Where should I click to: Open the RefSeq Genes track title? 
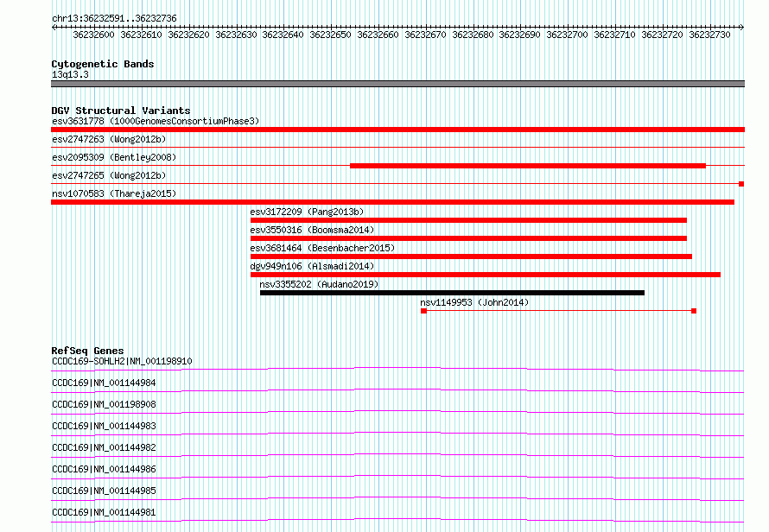coord(87,351)
